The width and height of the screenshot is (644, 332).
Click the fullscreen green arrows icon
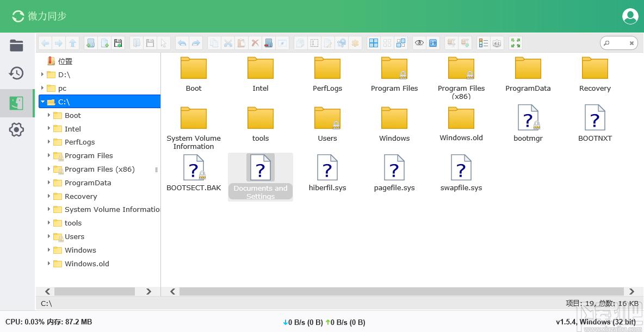point(515,43)
